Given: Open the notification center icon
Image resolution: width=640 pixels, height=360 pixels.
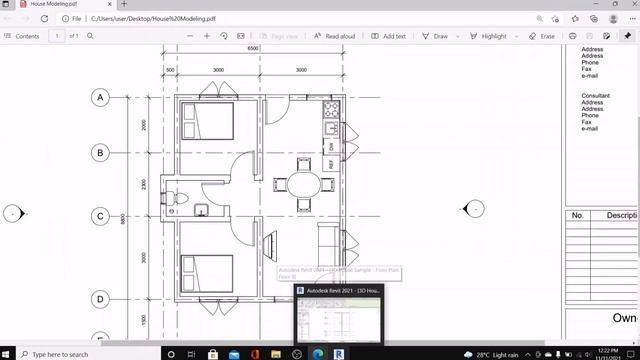Looking at the screenshot, I should pos(631,354).
